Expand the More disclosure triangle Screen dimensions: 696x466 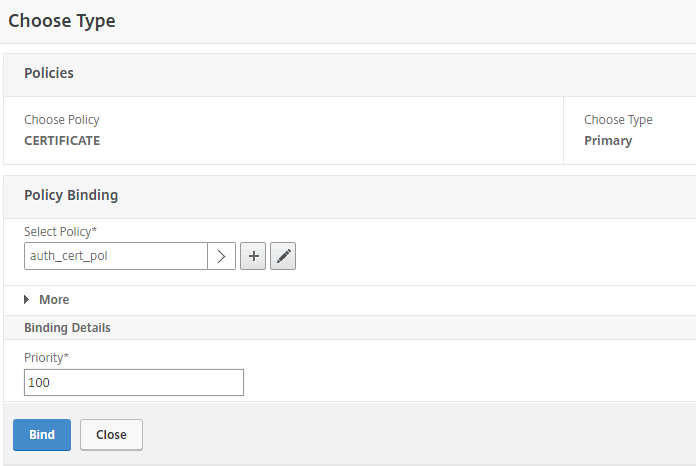(x=27, y=300)
